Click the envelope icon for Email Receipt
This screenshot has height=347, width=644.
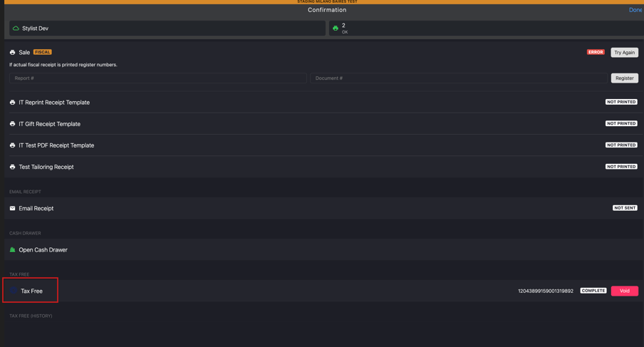click(12, 208)
